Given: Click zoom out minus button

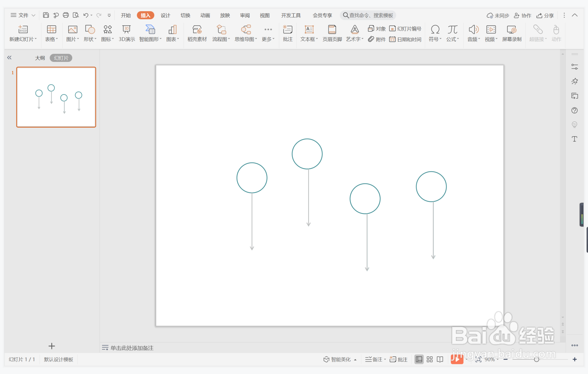Looking at the screenshot, I should [x=505, y=359].
